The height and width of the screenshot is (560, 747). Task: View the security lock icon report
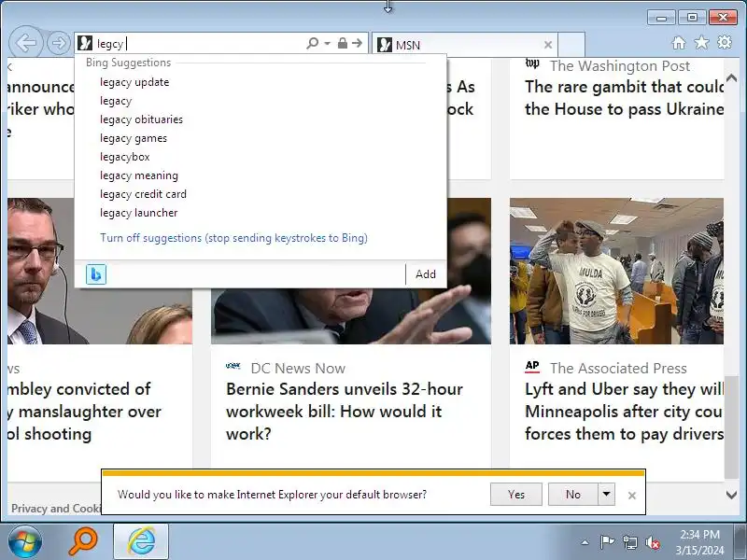pos(342,43)
